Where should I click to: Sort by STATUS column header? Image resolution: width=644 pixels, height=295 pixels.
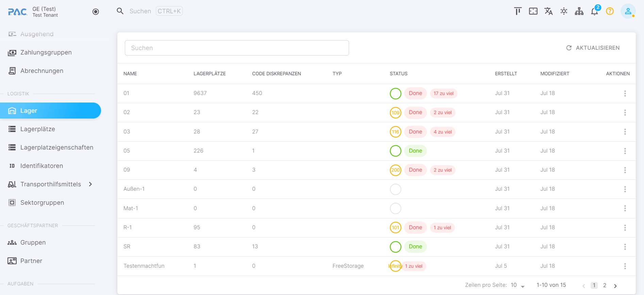point(399,74)
